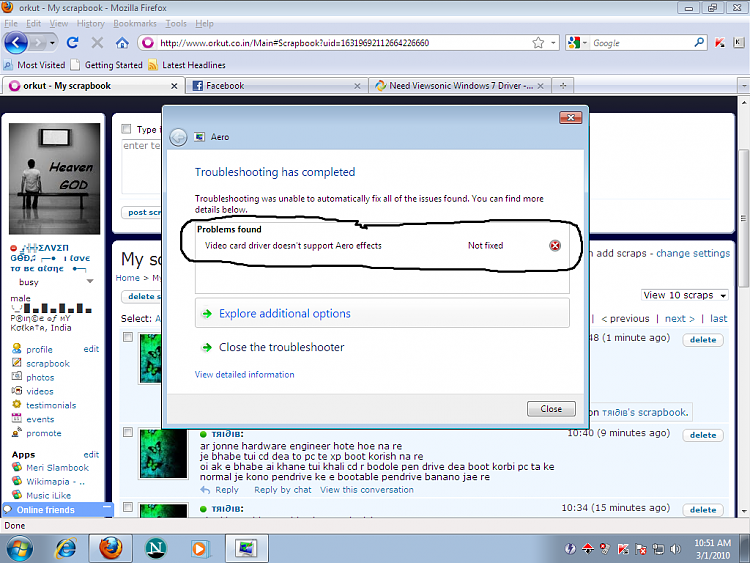
Task: Open Windows Start orb
Action: (20, 549)
